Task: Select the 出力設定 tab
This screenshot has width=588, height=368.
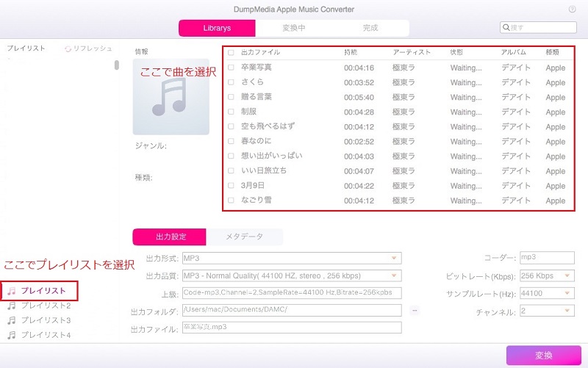Action: (x=170, y=237)
